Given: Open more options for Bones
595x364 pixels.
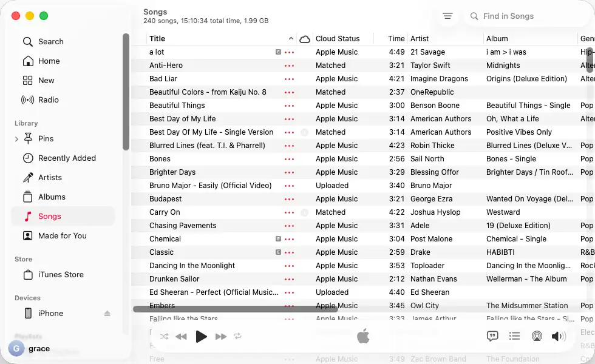Looking at the screenshot, I should (289, 159).
